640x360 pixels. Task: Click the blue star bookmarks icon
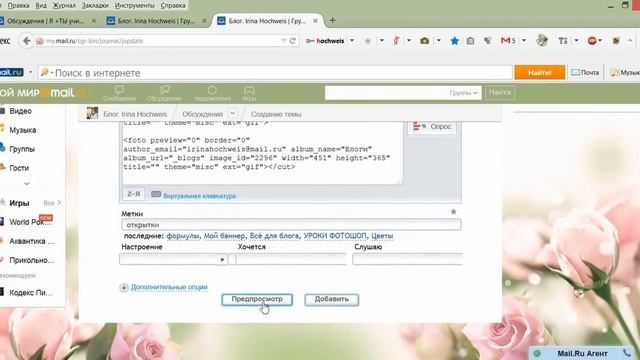(455, 41)
